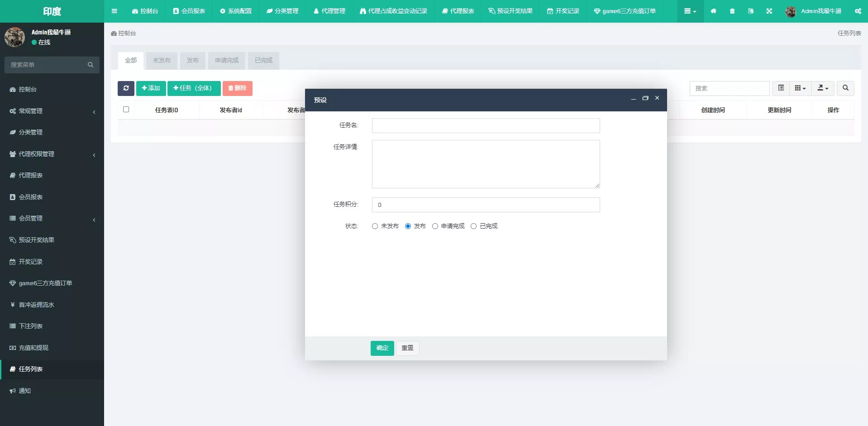Open settings gears icon at top right
The image size is (868, 426).
(858, 11)
